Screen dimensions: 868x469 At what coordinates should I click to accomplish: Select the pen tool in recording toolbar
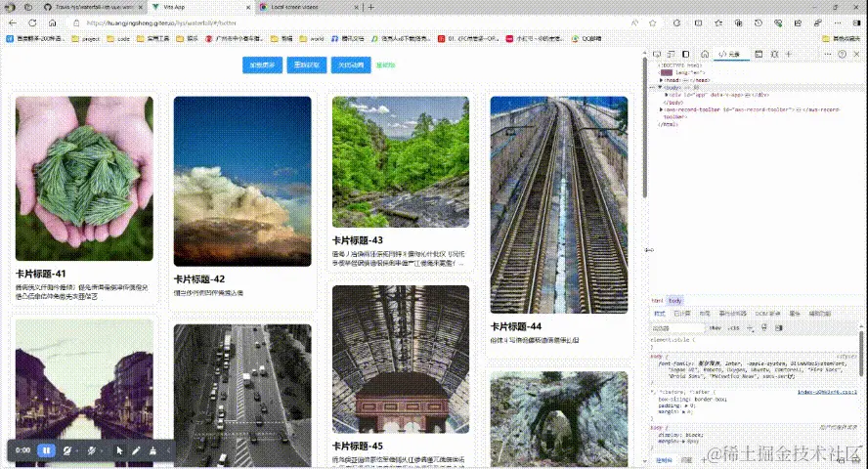(x=136, y=450)
